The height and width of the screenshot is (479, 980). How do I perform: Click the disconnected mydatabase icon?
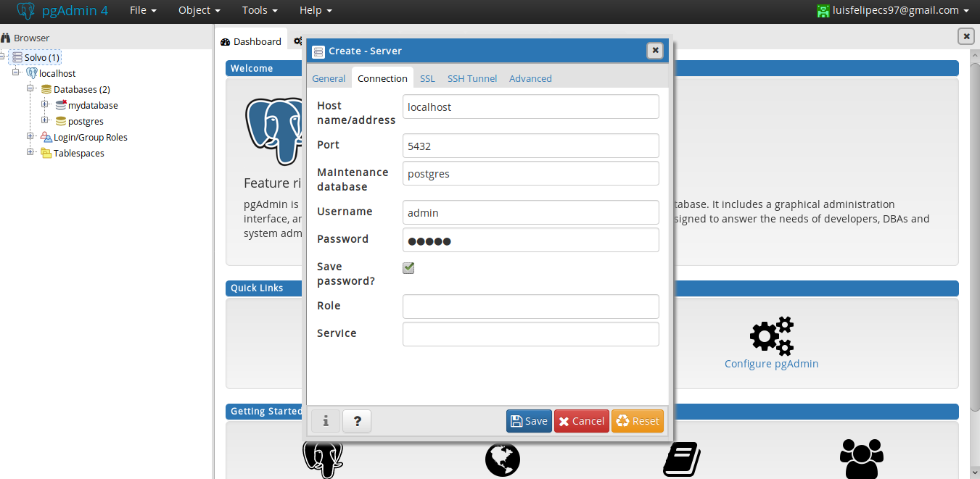coord(61,105)
